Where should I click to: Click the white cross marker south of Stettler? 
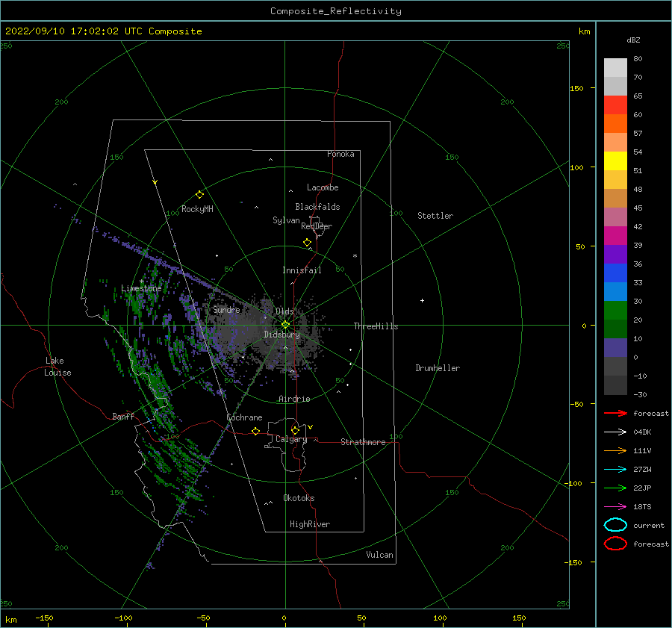tap(422, 300)
